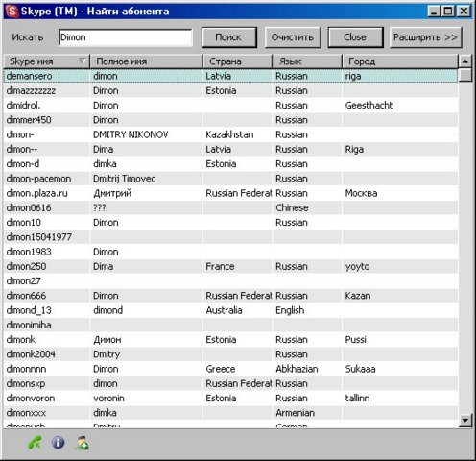
Task: Select the dimonimiha row
Action: click(230, 325)
